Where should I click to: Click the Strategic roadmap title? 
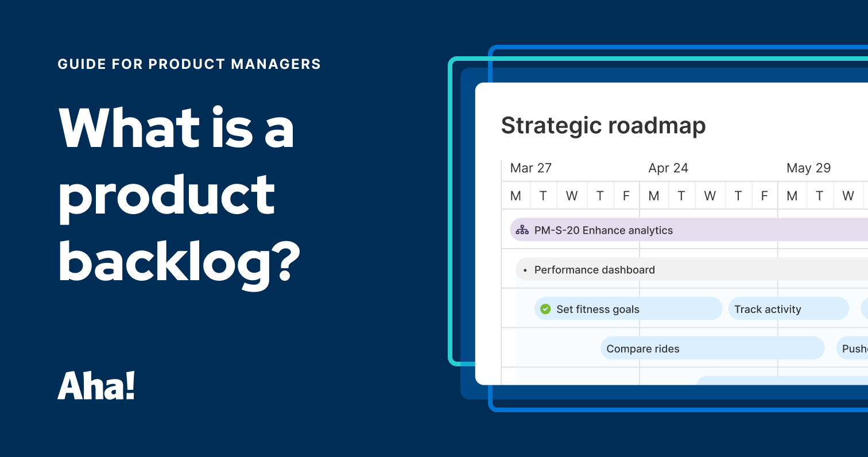click(603, 125)
